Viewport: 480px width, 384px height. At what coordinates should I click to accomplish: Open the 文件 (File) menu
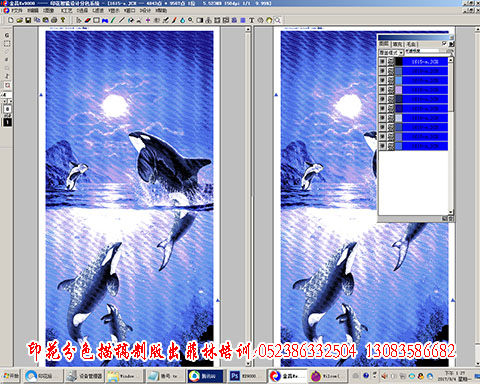click(x=17, y=11)
